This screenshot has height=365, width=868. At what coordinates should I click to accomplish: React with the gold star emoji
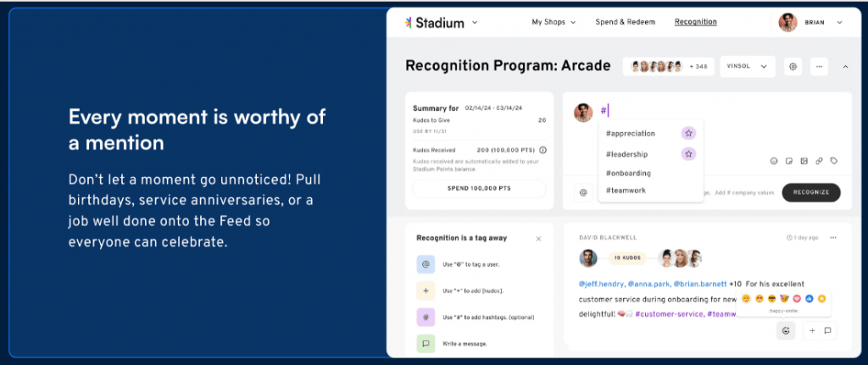coord(822,299)
